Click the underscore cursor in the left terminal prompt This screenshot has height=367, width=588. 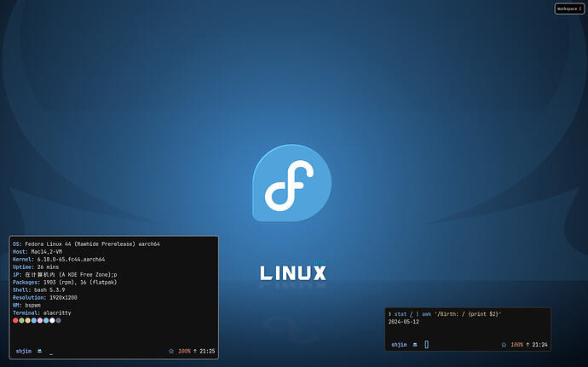(x=51, y=352)
